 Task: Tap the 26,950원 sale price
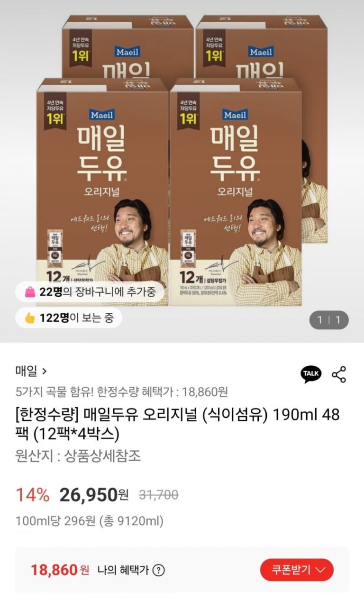point(94,495)
